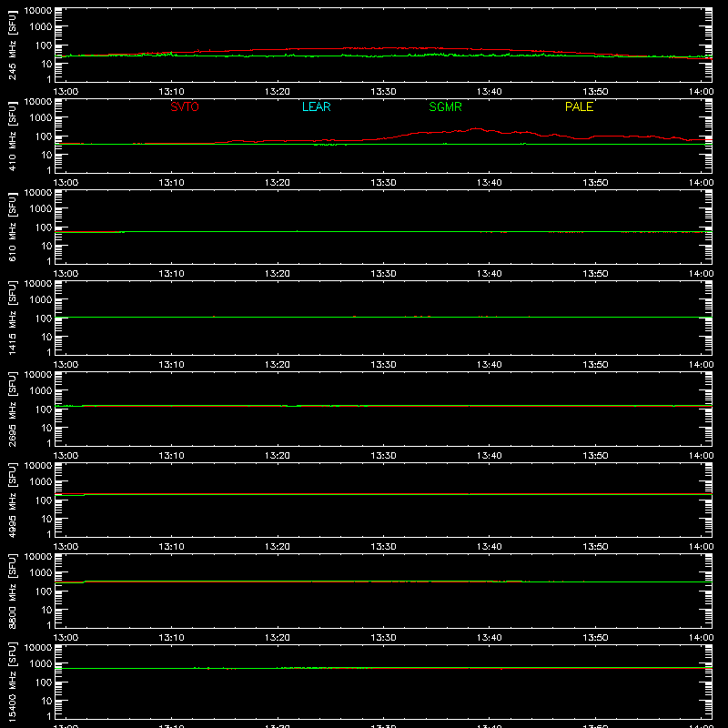728x728 pixels.
Task: Click the 14:00 time label under 245 MHz plot
Action: tap(701, 92)
